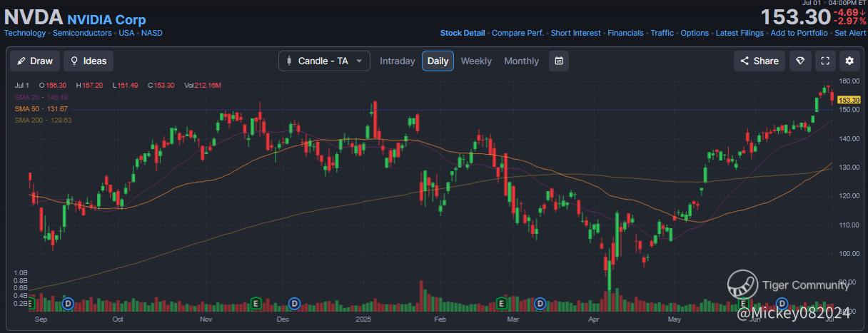Click the lightbulb icon on the Ideas button

[x=74, y=61]
